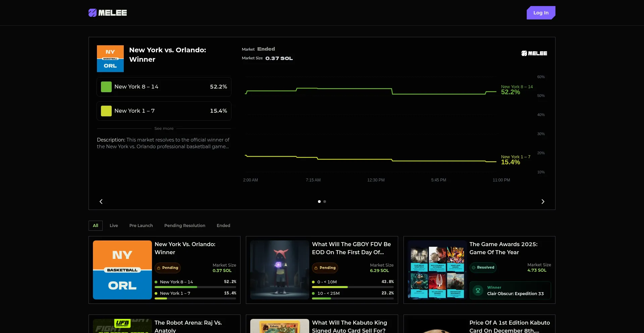Advance to next carousel slide arrow
Image resolution: width=644 pixels, height=333 pixels.
click(543, 202)
